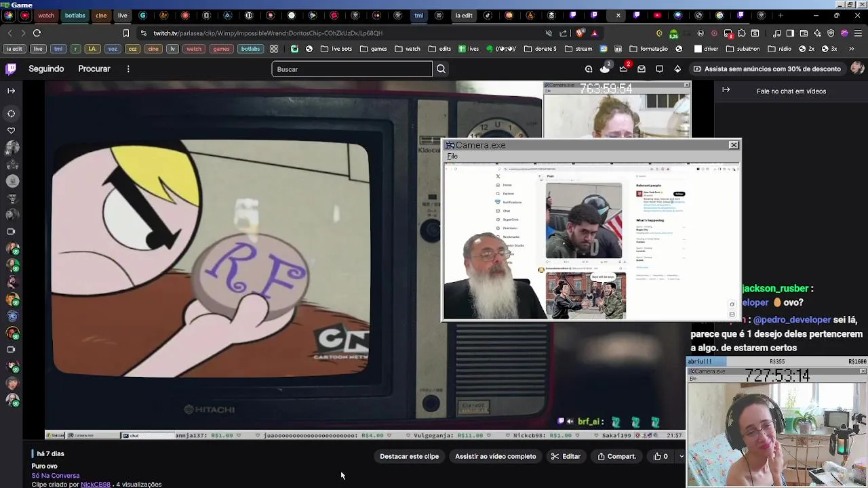Image resolution: width=868 pixels, height=488 pixels.
Task: Toggle the browser sidebar panel icon
Action: point(790,33)
